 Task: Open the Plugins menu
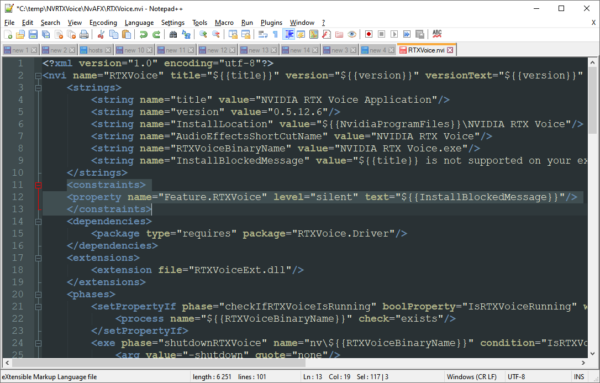(271, 23)
